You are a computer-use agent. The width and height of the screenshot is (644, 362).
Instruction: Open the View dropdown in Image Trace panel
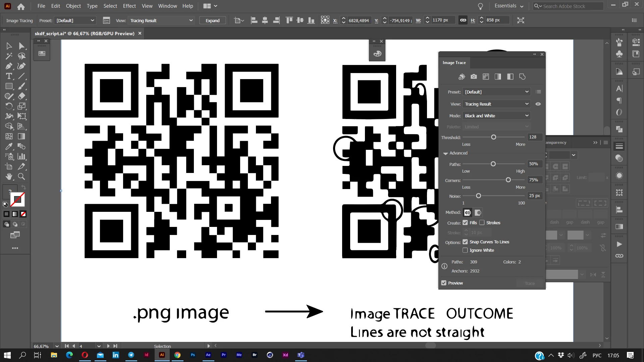point(496,104)
